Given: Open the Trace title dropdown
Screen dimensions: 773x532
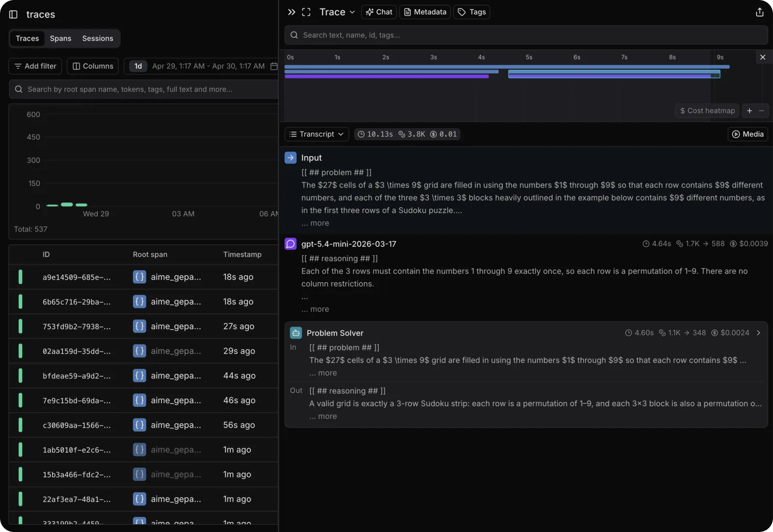Looking at the screenshot, I should click(x=337, y=12).
